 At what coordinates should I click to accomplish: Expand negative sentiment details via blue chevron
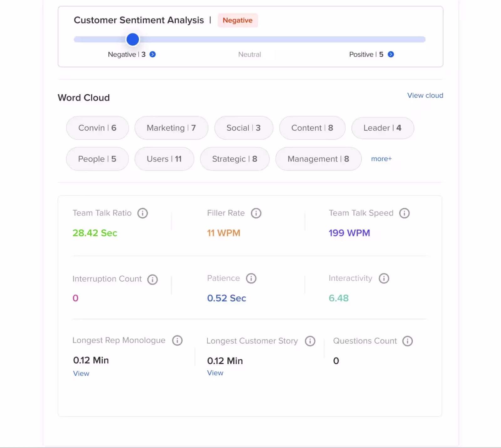(152, 54)
